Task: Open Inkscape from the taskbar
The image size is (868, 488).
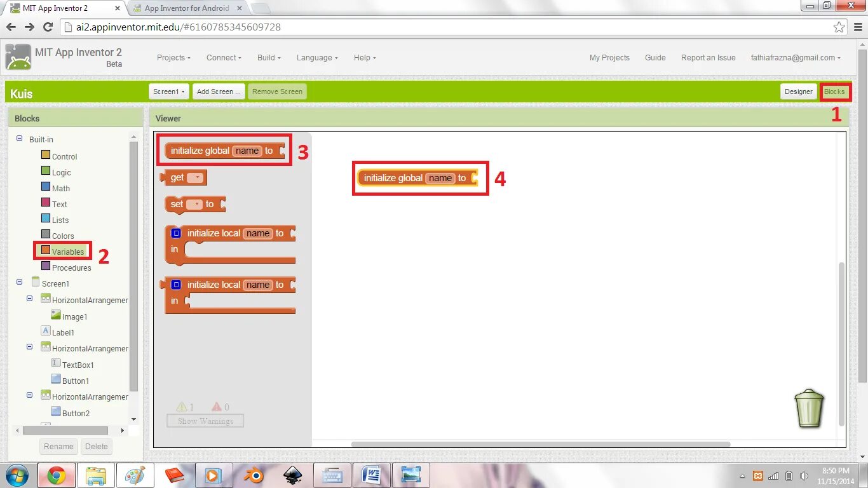Action: [x=292, y=475]
